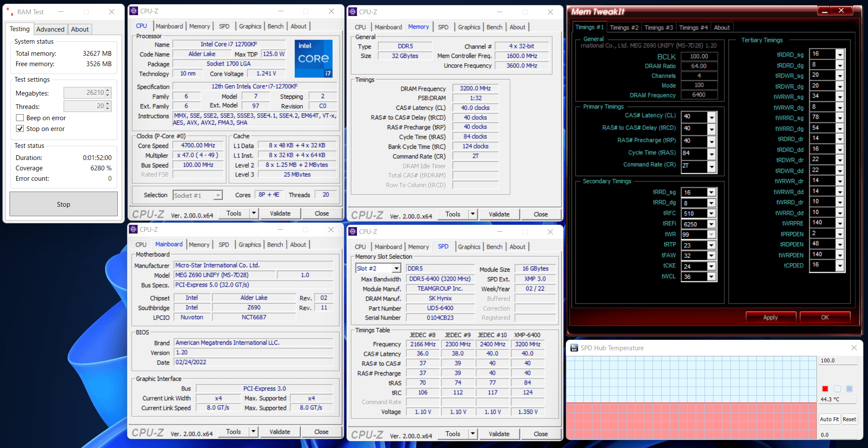The width and height of the screenshot is (868, 448).
Task: Click the XMP-6400 column header in Timings Table
Action: [x=527, y=335]
